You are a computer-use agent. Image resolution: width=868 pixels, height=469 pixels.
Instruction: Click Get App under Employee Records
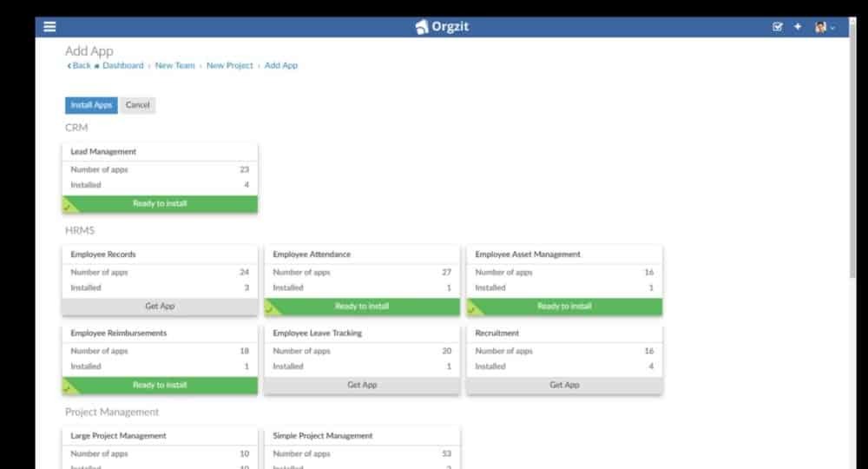point(160,307)
